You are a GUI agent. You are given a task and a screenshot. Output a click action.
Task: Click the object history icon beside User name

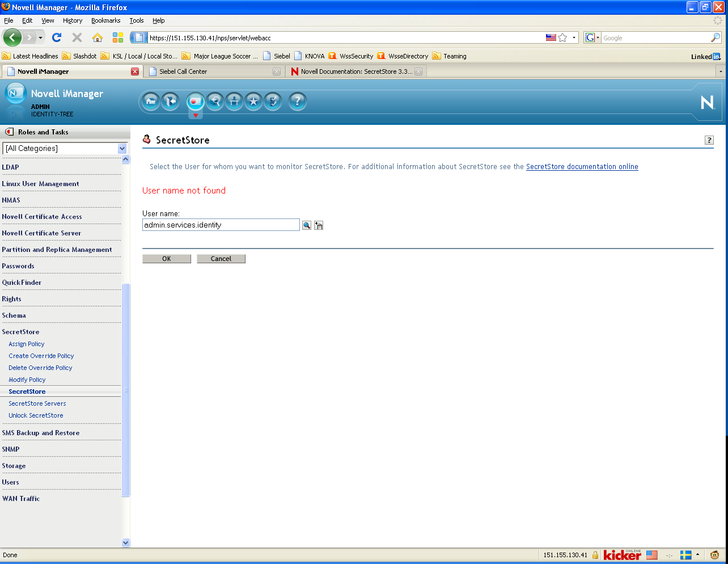tap(319, 225)
